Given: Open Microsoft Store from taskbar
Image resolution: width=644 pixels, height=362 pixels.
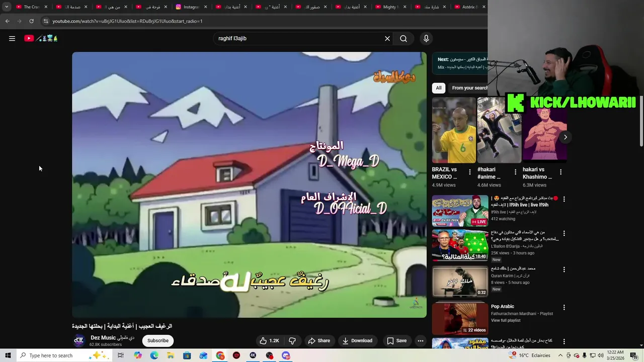Looking at the screenshot, I should [x=187, y=355].
